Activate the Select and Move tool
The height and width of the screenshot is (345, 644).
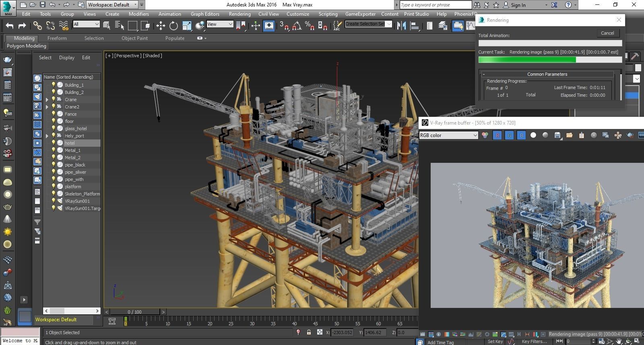[x=161, y=25]
